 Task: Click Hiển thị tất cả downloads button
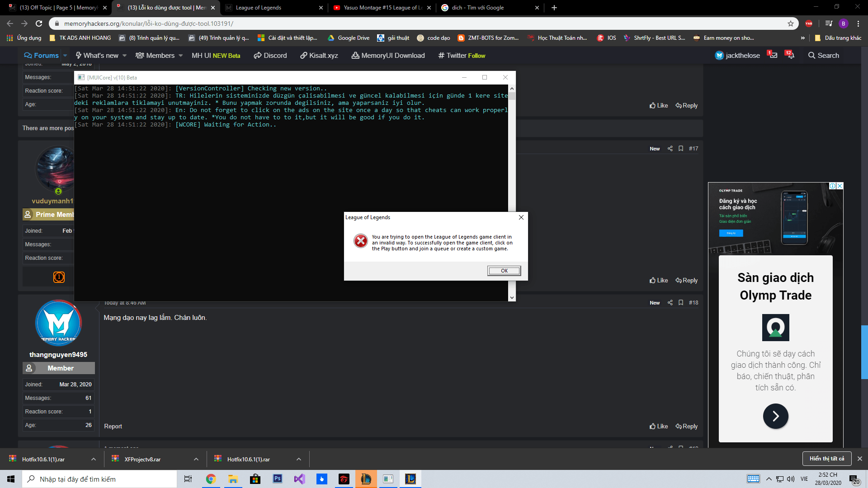pyautogui.click(x=827, y=459)
